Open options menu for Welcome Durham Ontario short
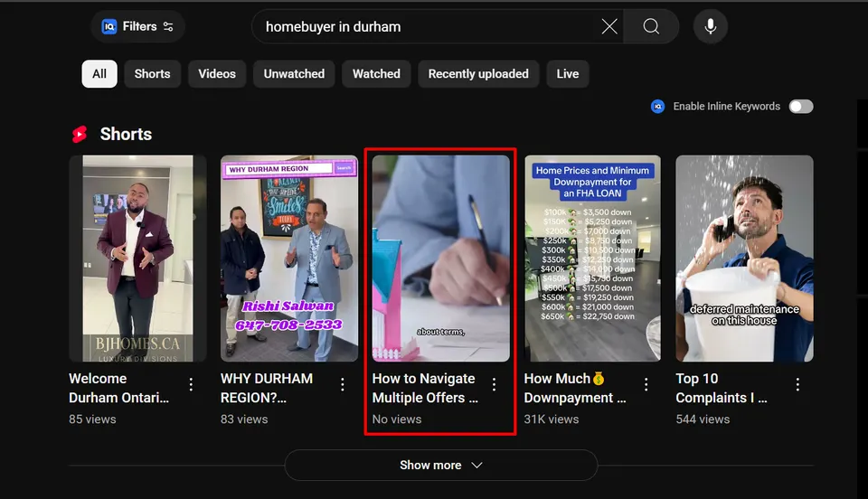The height and width of the screenshot is (499, 868). (191, 384)
